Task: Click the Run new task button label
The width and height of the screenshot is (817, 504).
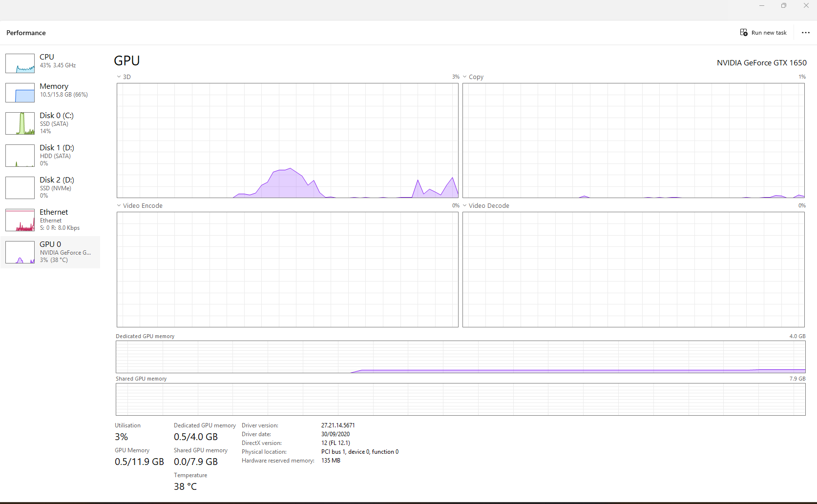Action: pos(769,33)
